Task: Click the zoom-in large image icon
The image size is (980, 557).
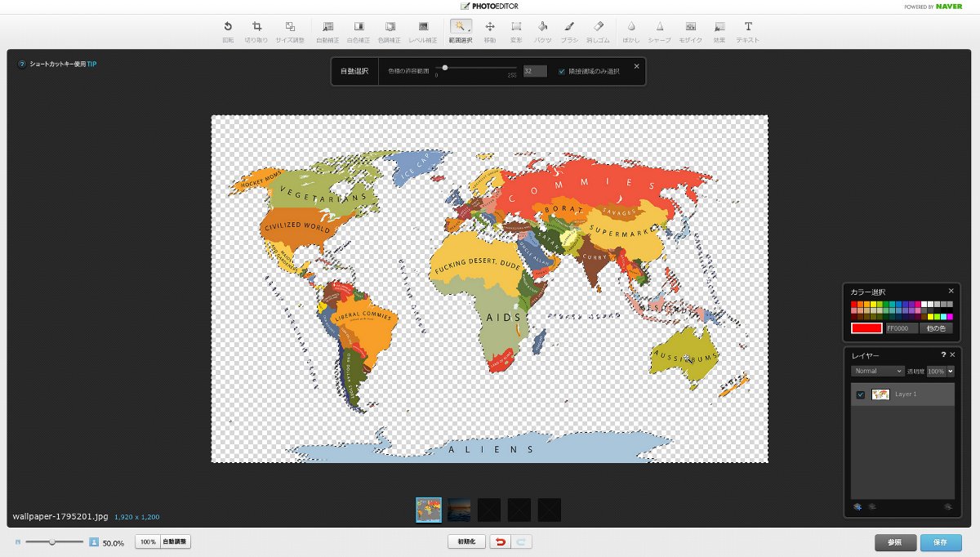Action: [94, 541]
